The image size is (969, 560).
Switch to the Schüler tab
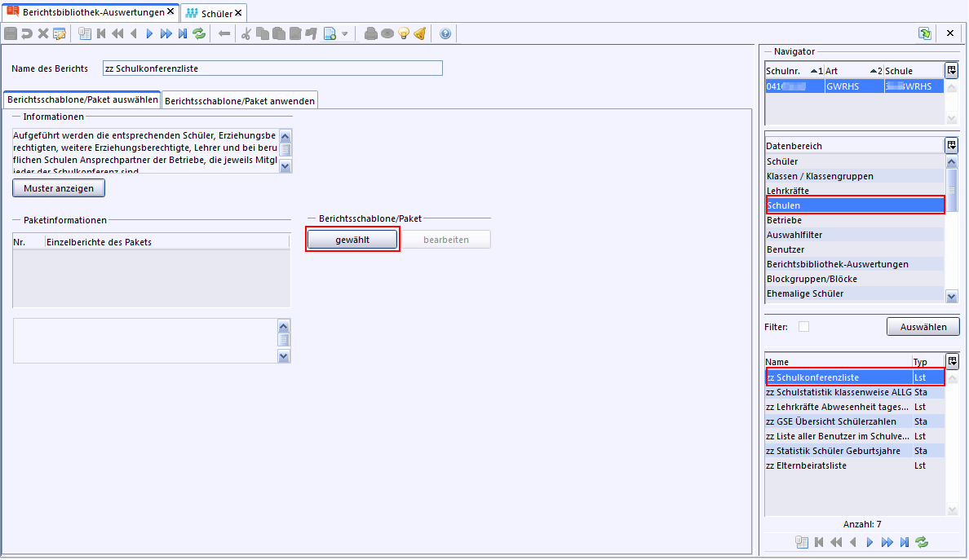point(210,13)
